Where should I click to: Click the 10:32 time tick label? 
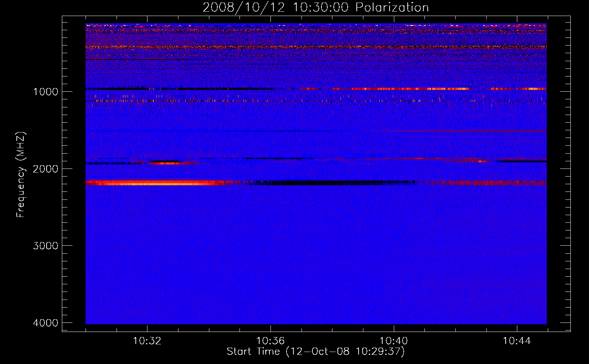click(147, 341)
